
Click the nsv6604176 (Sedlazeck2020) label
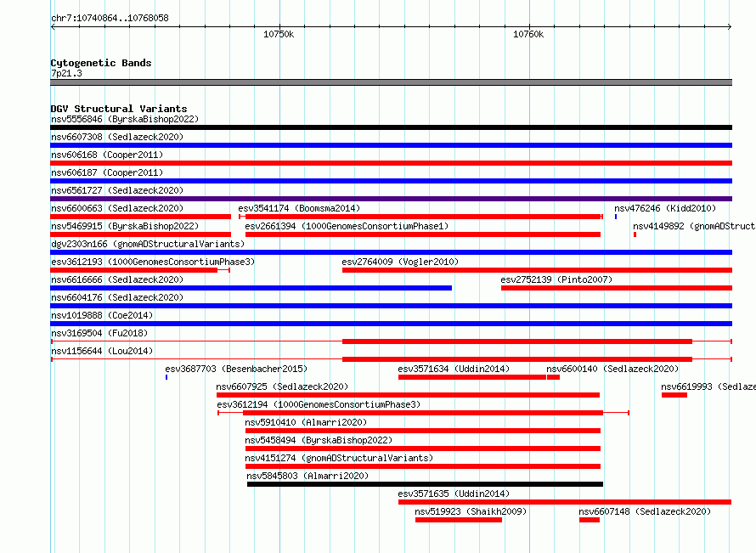click(x=117, y=297)
